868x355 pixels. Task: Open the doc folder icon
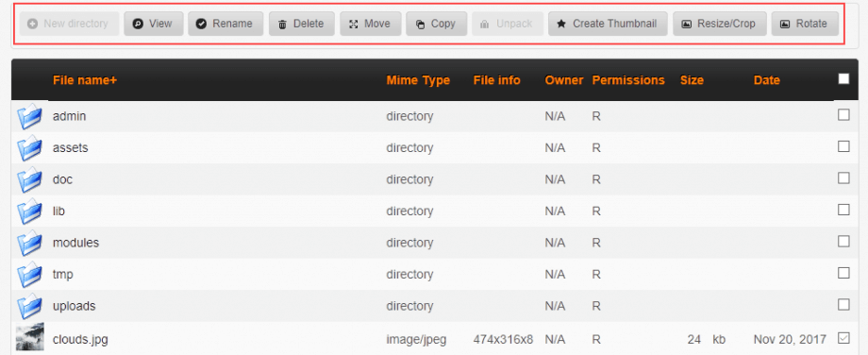tap(29, 179)
